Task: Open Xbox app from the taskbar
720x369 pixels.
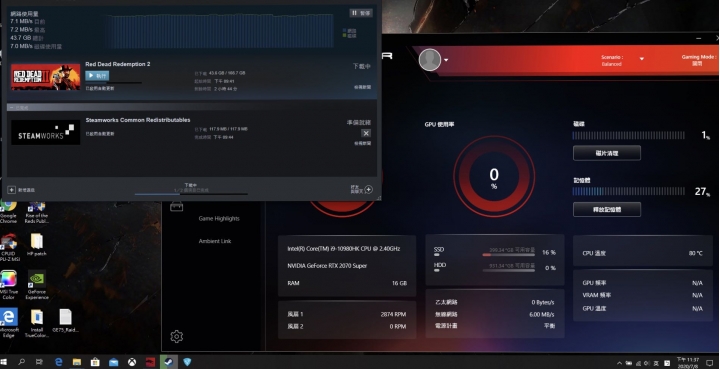Action: [x=132, y=362]
